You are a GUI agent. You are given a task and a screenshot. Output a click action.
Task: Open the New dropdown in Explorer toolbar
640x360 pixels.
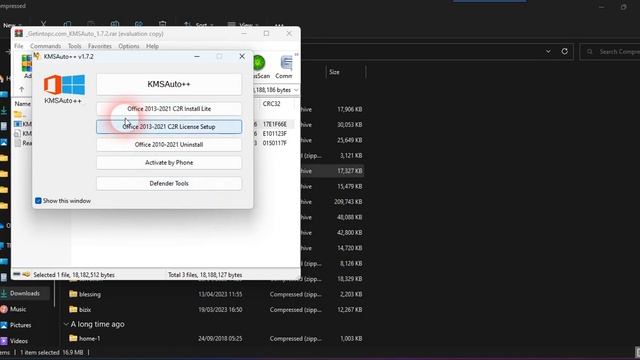11,25
